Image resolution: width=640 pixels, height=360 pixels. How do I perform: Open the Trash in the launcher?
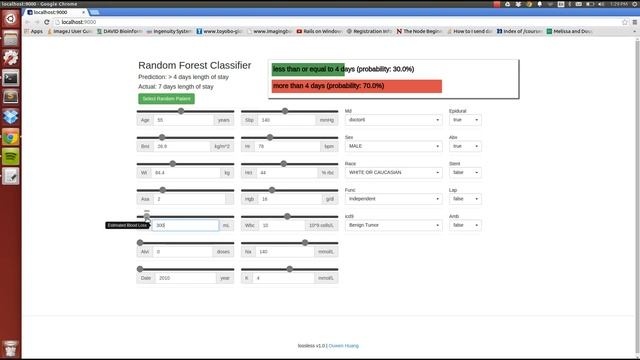coord(11,349)
